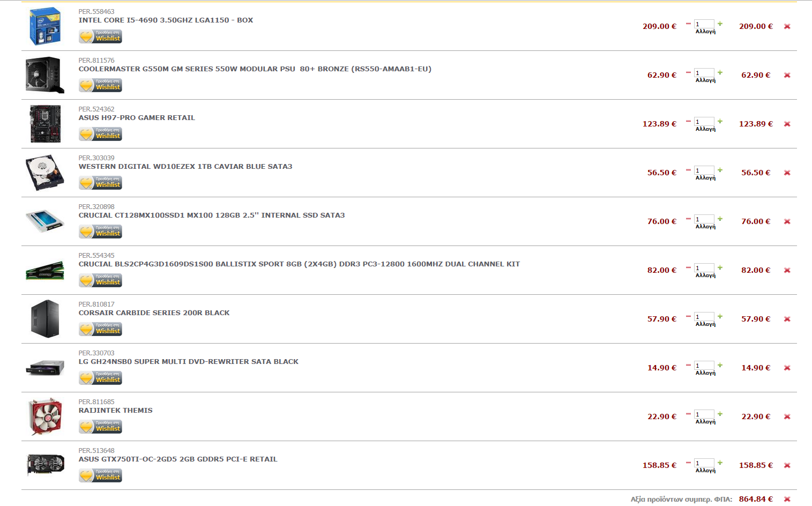812x506 pixels.
Task: Add Corsair Carbide 200R to Wishlist
Action: point(100,329)
